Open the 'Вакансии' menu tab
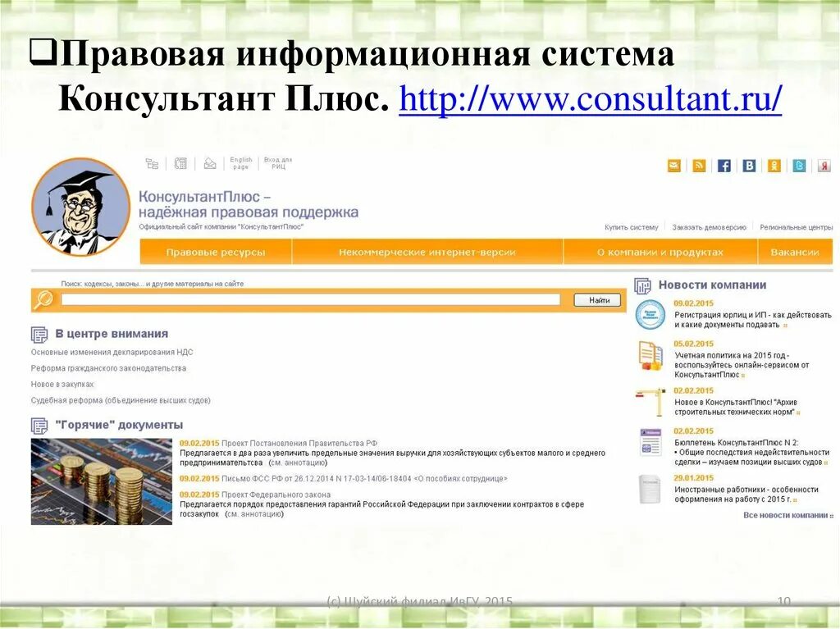Image resolution: width=840 pixels, height=629 pixels. [x=796, y=252]
